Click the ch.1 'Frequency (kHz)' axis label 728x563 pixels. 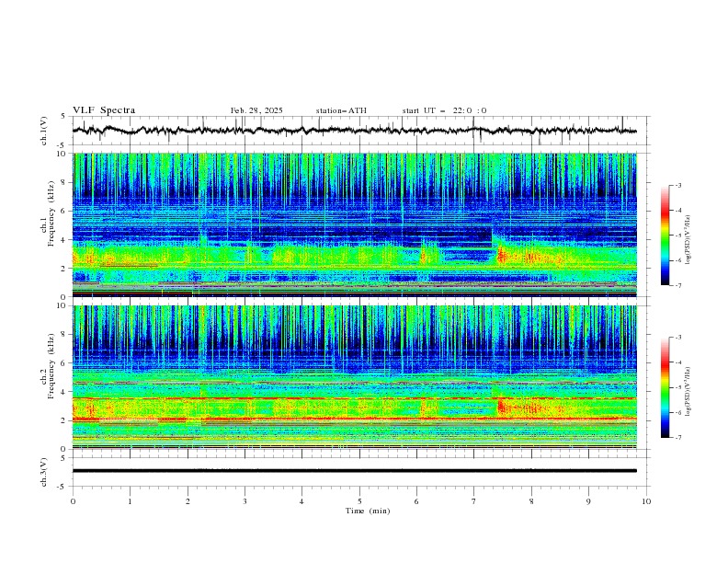[x=51, y=212]
